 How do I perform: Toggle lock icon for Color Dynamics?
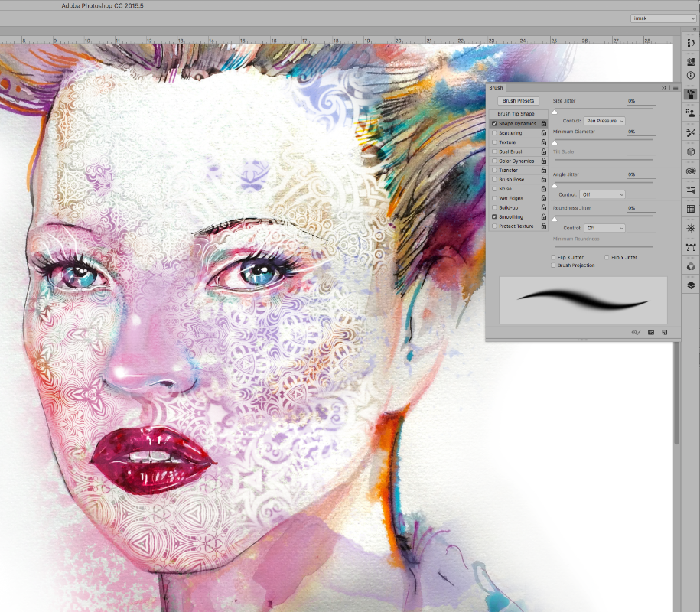coord(544,161)
